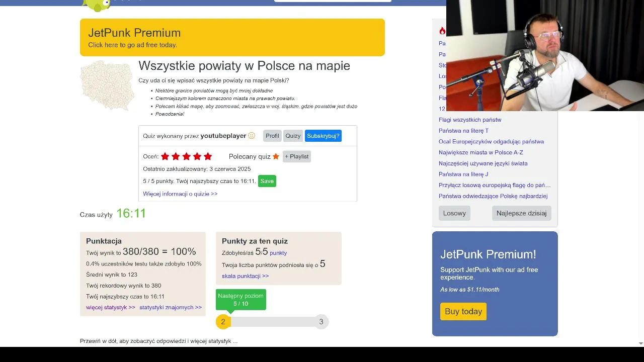
Task: Click the Średni wynik to 123 text
Action: [112, 275]
